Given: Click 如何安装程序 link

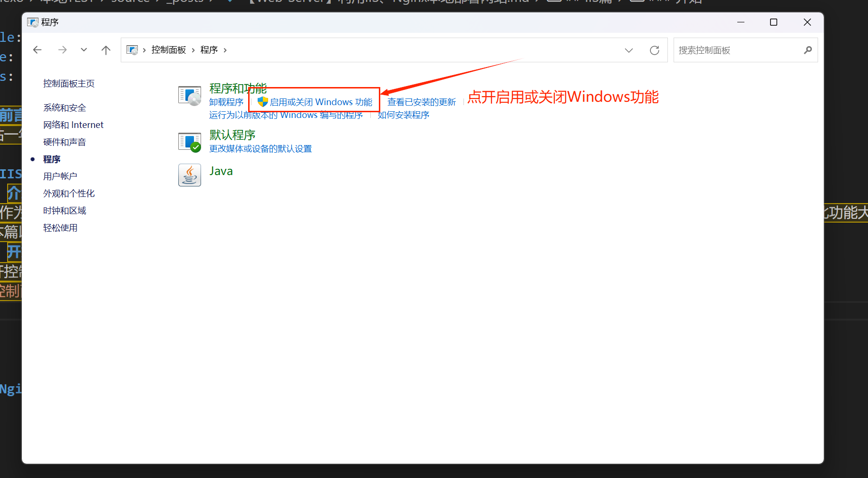Looking at the screenshot, I should (404, 115).
